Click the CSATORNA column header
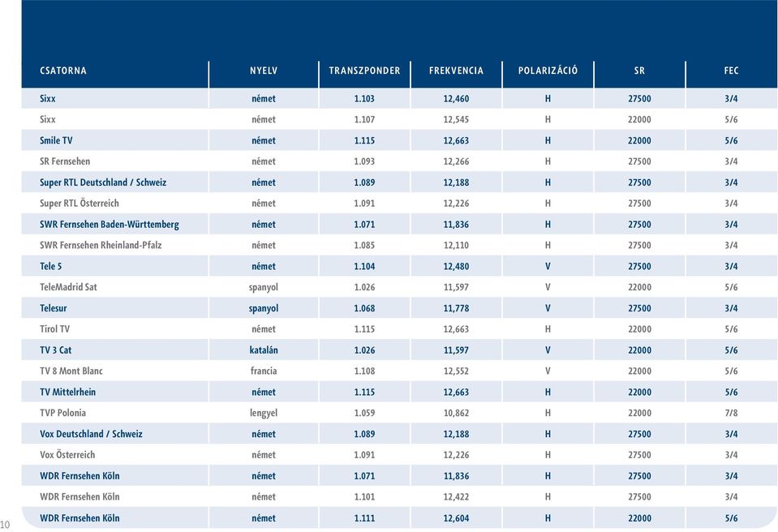 [63, 71]
